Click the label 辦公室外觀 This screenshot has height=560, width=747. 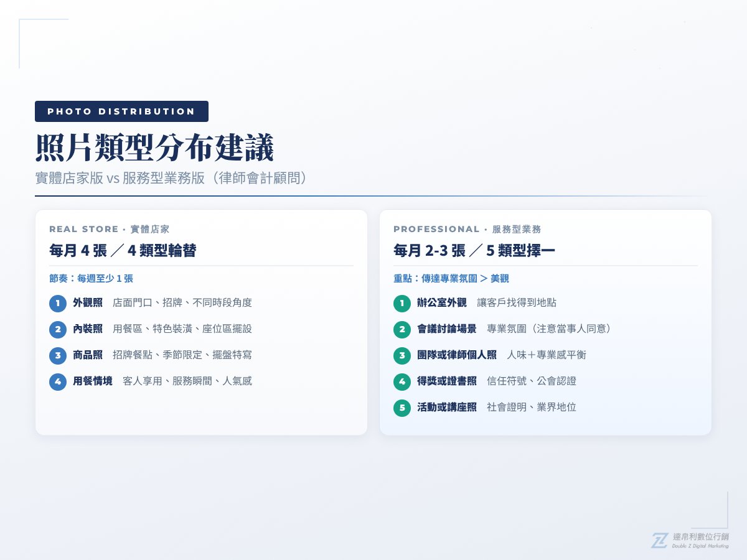click(442, 303)
